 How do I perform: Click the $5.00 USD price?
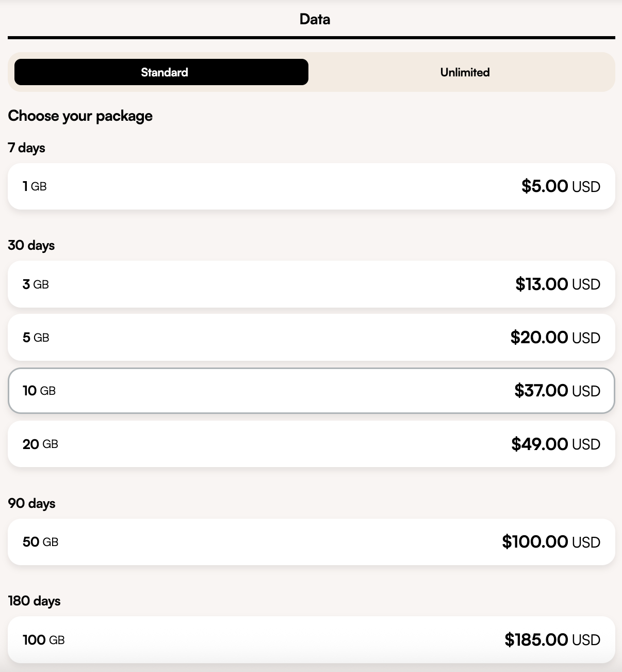tap(561, 186)
